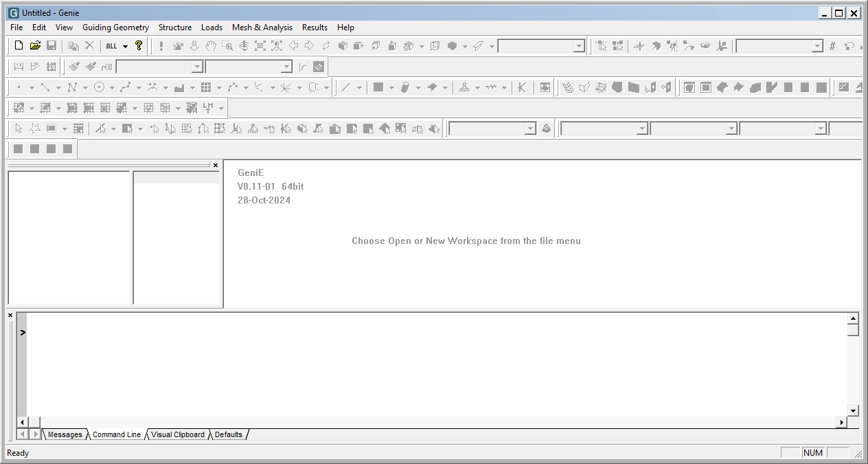868x464 pixels.
Task: Open the Edit menu
Action: click(x=39, y=27)
